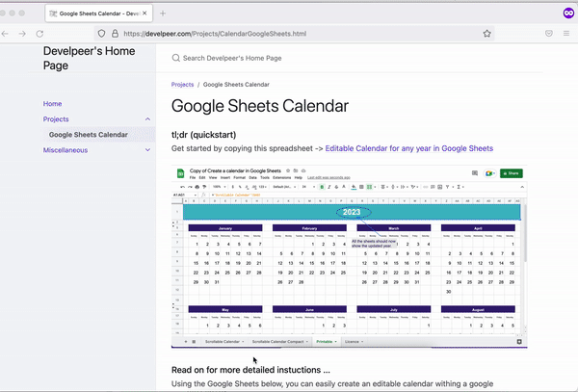Click the Read on for more detailed instuctions heading
The image size is (578, 392).
point(250,370)
